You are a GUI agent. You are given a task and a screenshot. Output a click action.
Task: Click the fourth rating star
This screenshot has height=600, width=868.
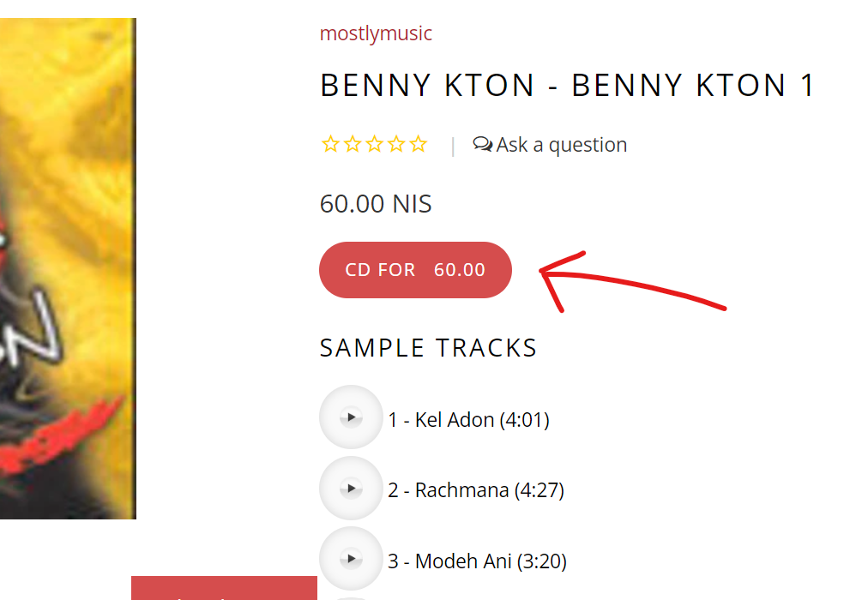tap(396, 144)
